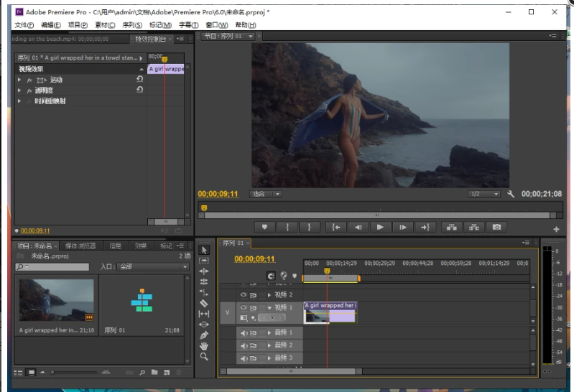Open the 序列(S) menu
Image resolution: width=574 pixels, height=392 pixels.
pyautogui.click(x=132, y=25)
